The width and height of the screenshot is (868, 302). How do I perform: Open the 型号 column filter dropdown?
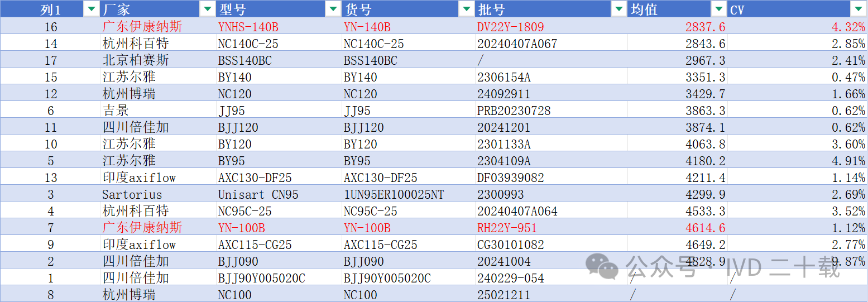click(333, 9)
